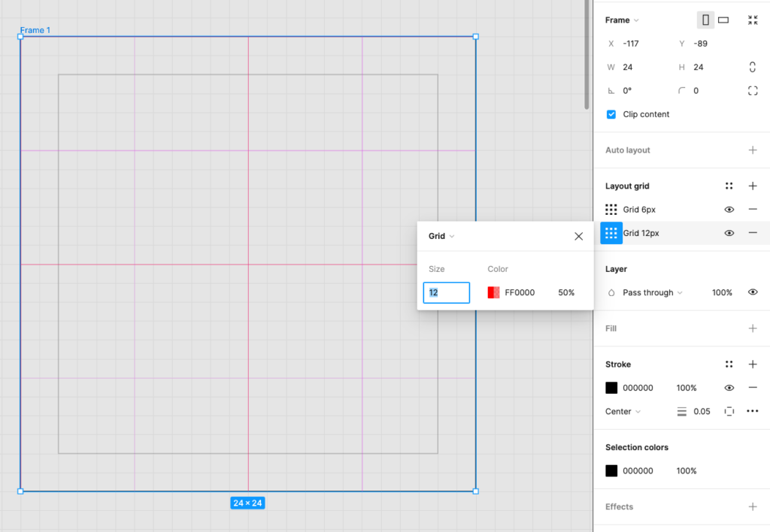Click the corner radius icon
The height and width of the screenshot is (532, 770).
pos(681,91)
